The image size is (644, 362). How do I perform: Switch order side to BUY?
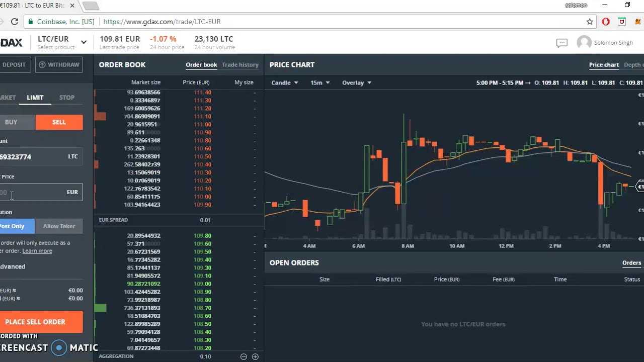[x=17, y=122]
